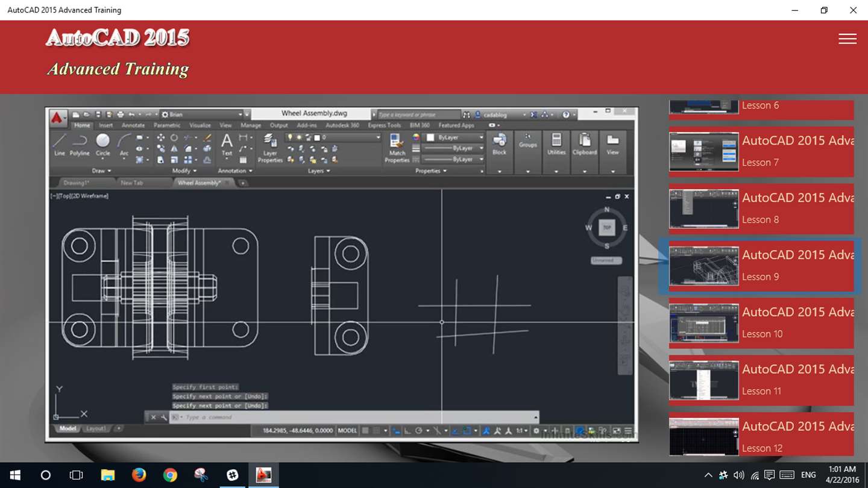Click the Windows Start button
The width and height of the screenshot is (868, 488).
tap(14, 475)
